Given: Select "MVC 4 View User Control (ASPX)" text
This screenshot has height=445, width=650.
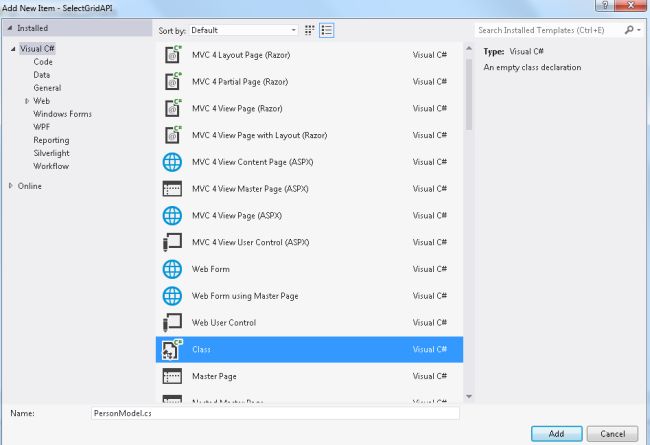Looking at the screenshot, I should click(250, 243).
